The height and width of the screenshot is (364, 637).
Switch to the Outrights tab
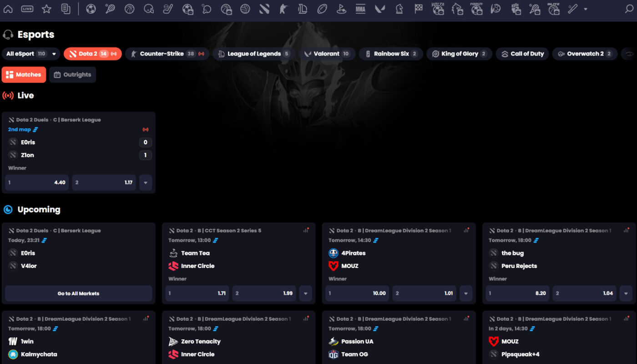click(x=73, y=75)
